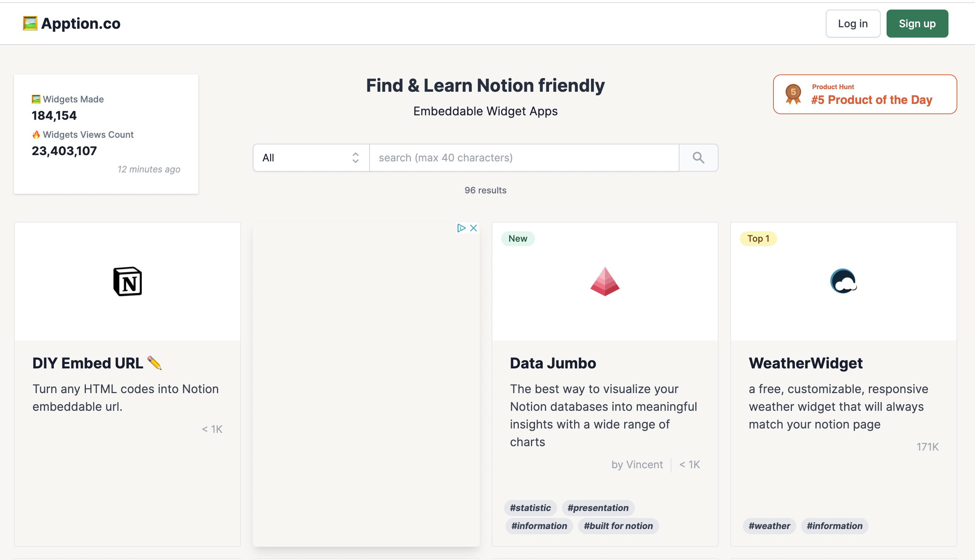Open the Apption.co home link text
Image resolution: width=975 pixels, height=560 pixels.
pos(81,24)
